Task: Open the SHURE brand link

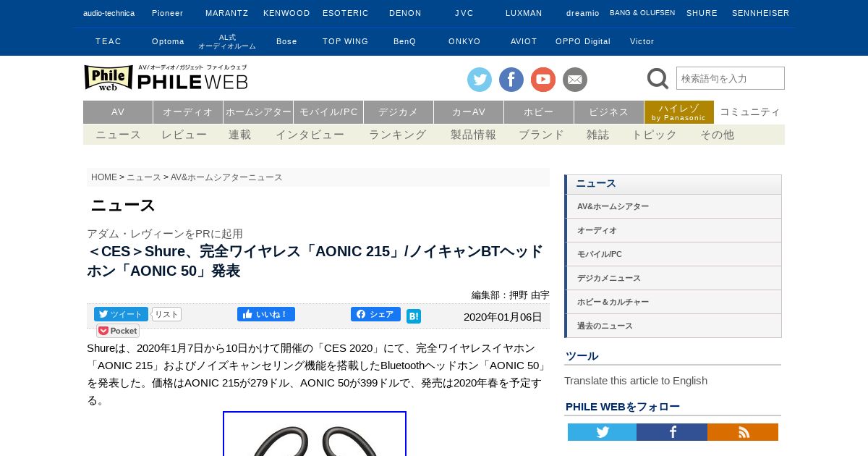Action: (702, 13)
